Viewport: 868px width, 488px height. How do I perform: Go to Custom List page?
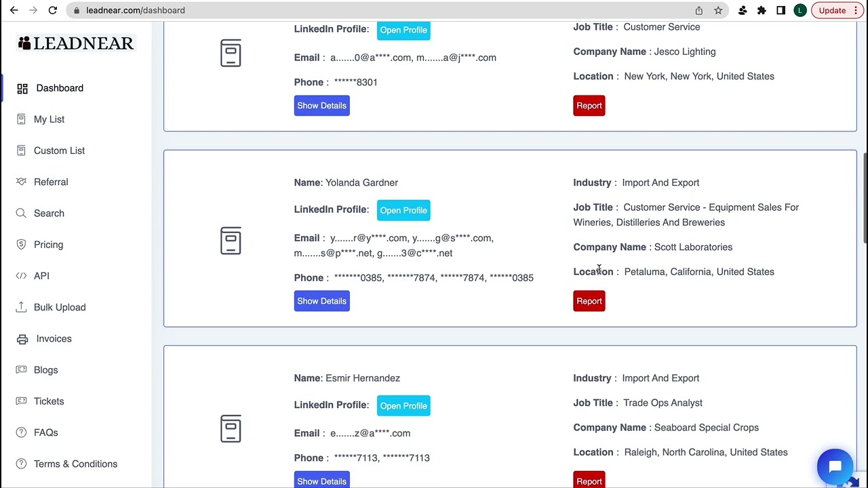point(59,150)
